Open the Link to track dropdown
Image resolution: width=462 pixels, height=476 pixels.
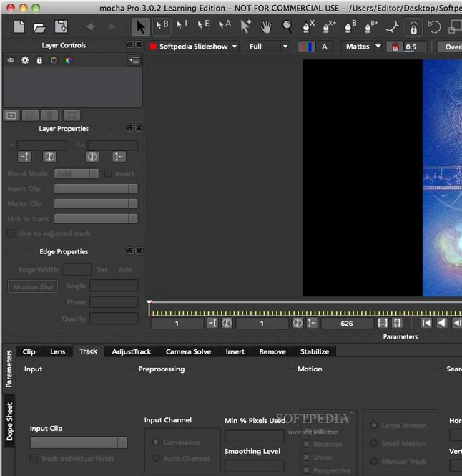click(96, 218)
